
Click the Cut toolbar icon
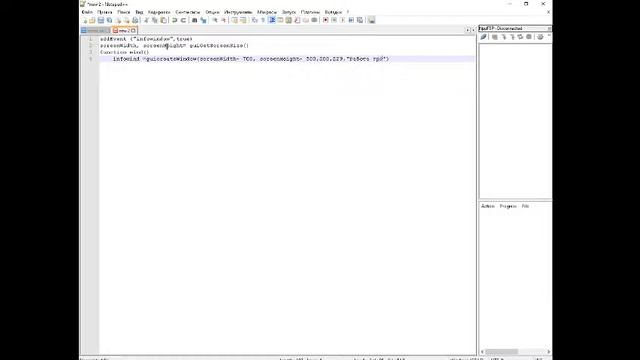pyautogui.click(x=147, y=20)
